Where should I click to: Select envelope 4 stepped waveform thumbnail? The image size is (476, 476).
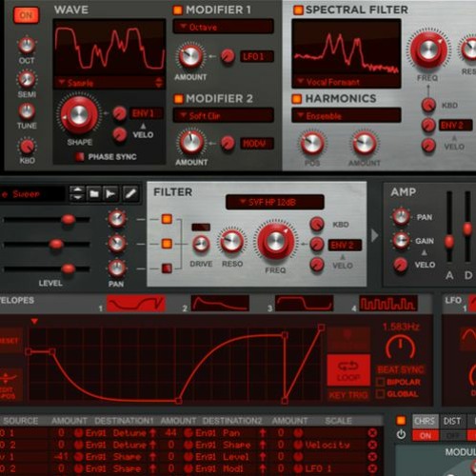(388, 304)
